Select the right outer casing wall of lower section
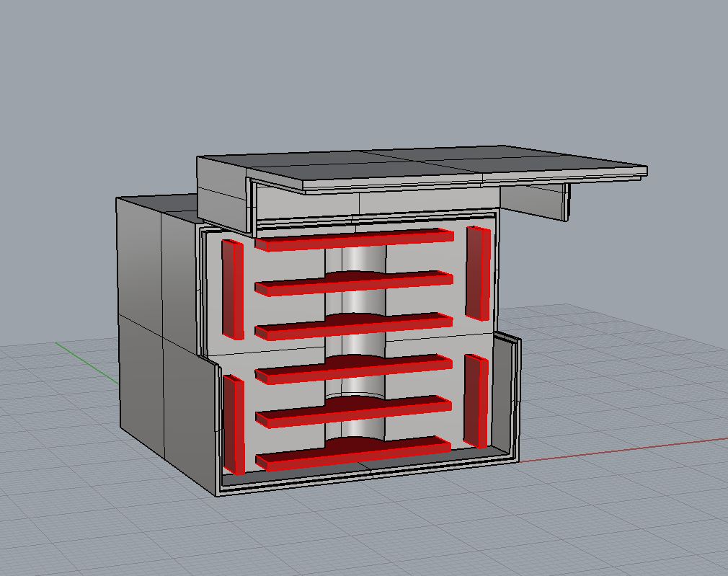728x576 pixels. coord(506,397)
